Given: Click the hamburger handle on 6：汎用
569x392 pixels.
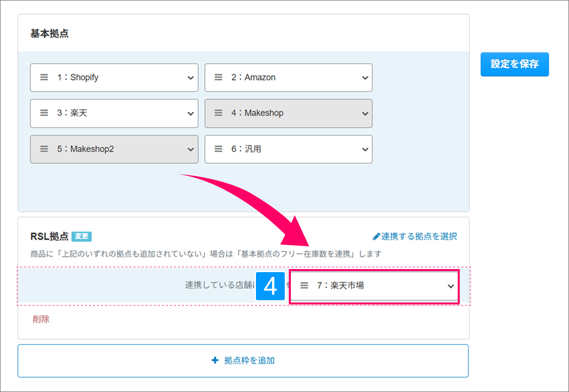Looking at the screenshot, I should [x=218, y=149].
